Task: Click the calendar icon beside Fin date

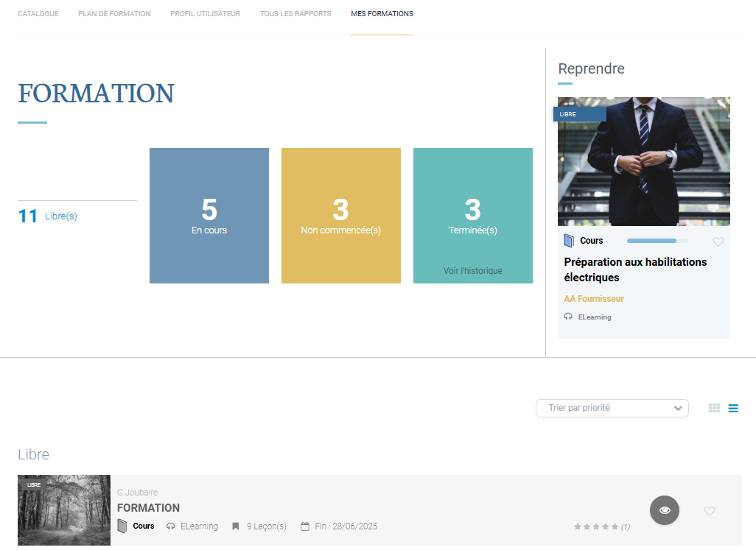Action: click(305, 526)
